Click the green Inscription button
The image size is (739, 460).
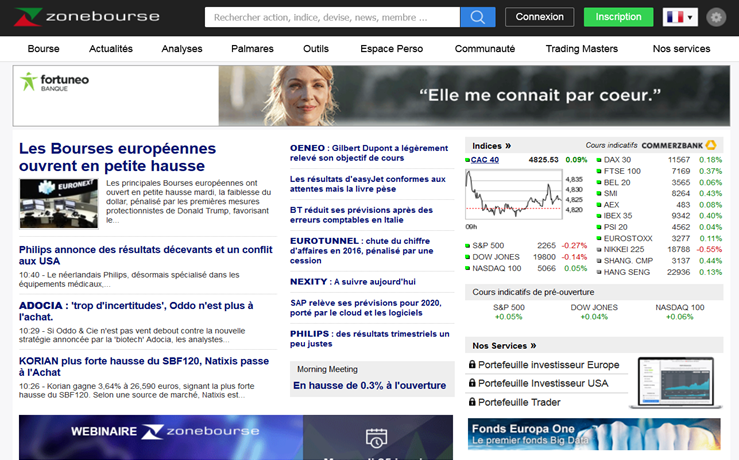pos(618,17)
